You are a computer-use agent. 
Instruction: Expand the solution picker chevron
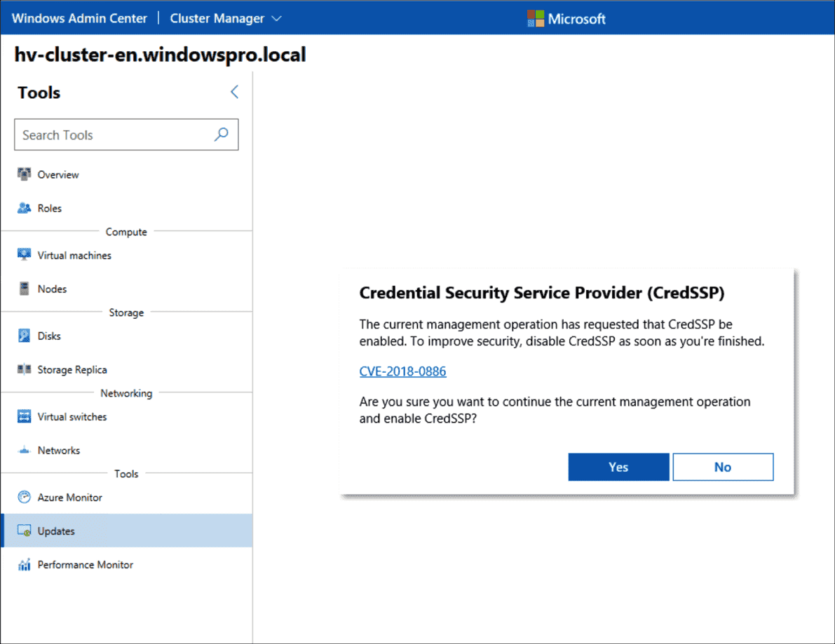coord(276,18)
